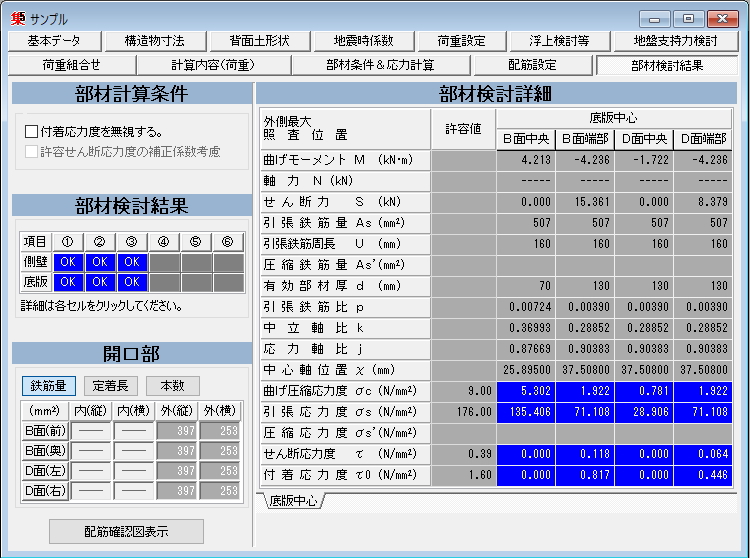Click the 底版 ③ OK result cell

131,282
